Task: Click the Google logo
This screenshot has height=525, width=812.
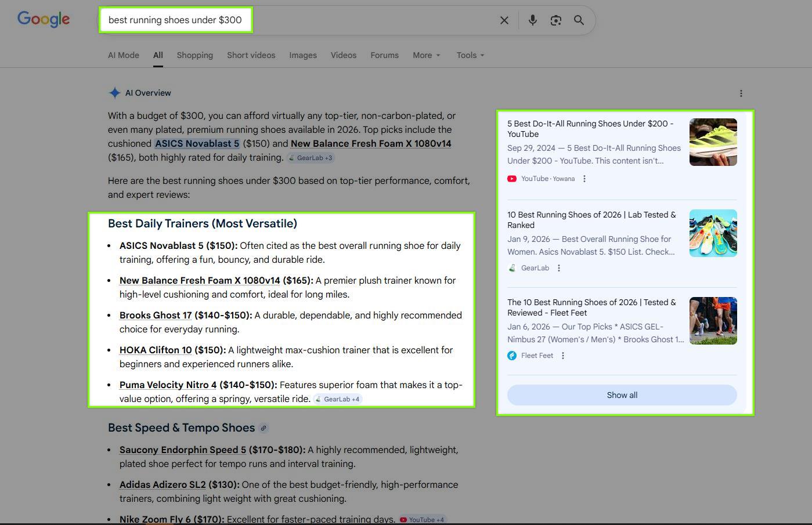Action: [x=44, y=19]
